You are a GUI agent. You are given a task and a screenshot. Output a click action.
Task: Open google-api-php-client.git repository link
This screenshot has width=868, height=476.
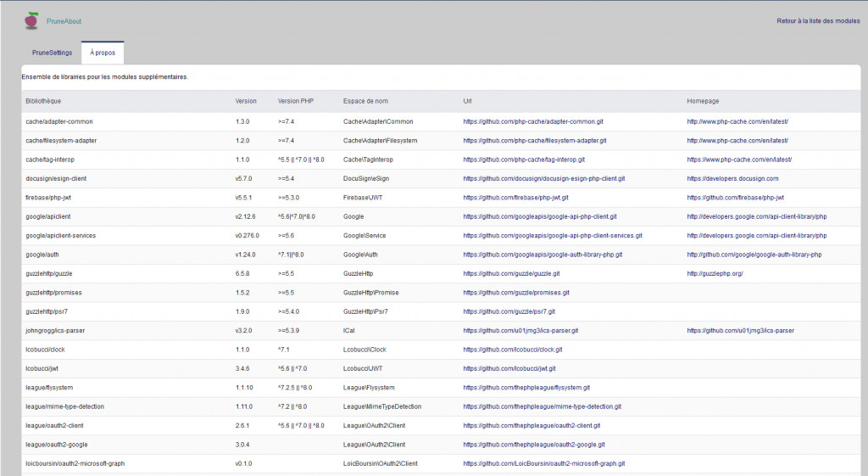540,216
